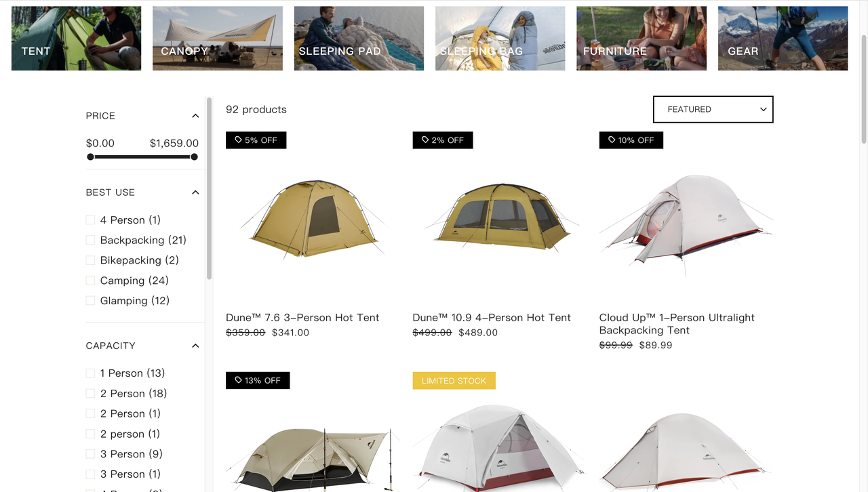Open the SLEEPING BAG category

tap(500, 38)
